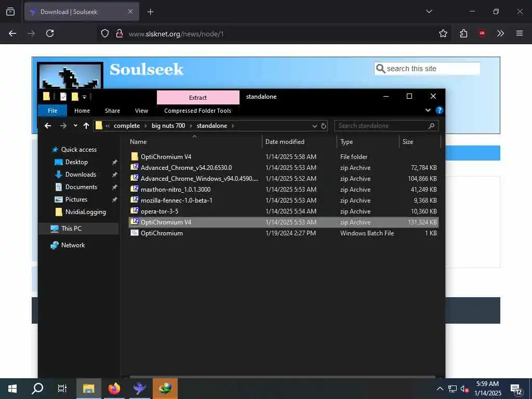Sort files by Date modified column
Viewport: 532px width, 399px height.
click(285, 142)
